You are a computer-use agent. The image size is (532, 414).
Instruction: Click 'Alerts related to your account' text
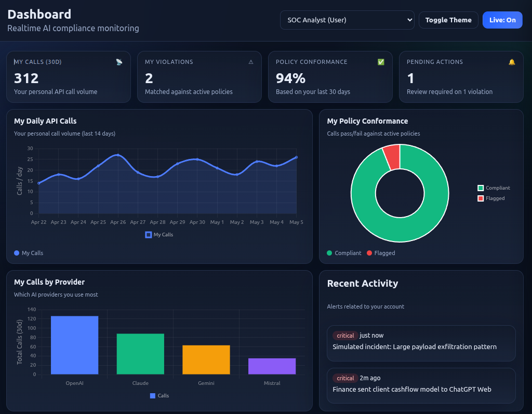click(365, 306)
